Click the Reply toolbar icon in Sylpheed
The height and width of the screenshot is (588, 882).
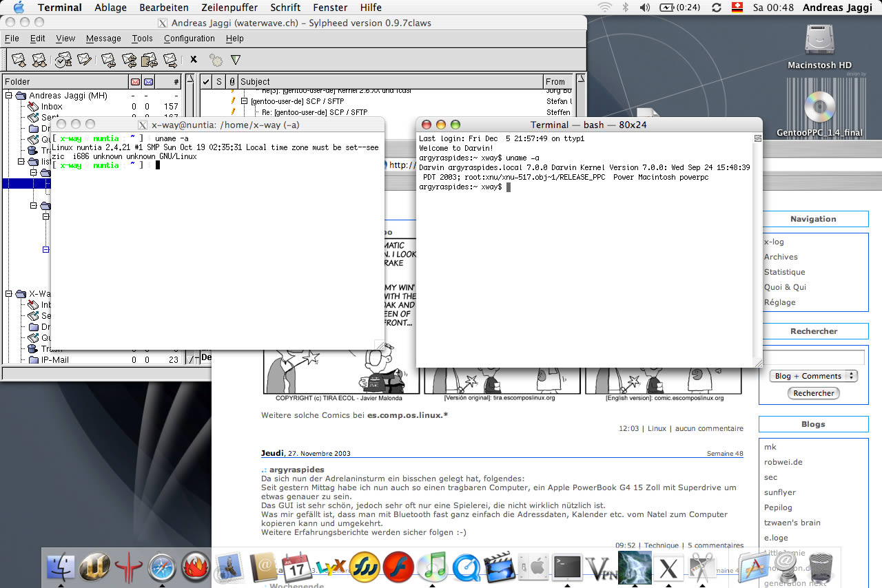(x=108, y=60)
